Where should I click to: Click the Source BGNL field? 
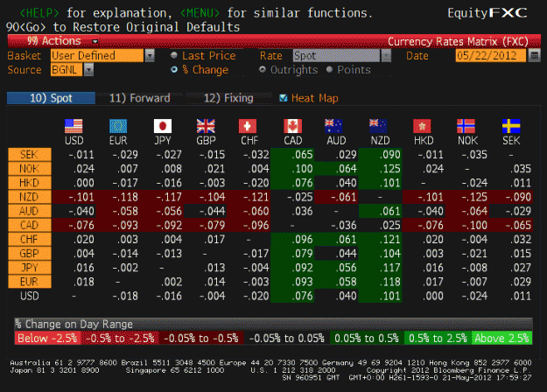point(67,70)
